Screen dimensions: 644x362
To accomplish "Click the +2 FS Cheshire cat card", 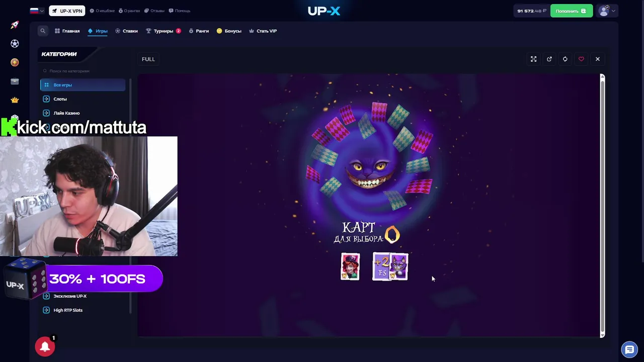I will pos(390,266).
